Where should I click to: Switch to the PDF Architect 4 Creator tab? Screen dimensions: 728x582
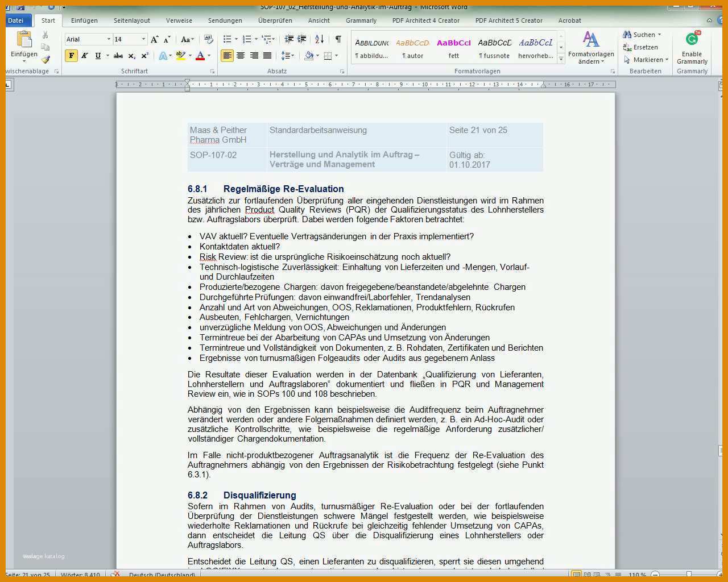tap(426, 20)
